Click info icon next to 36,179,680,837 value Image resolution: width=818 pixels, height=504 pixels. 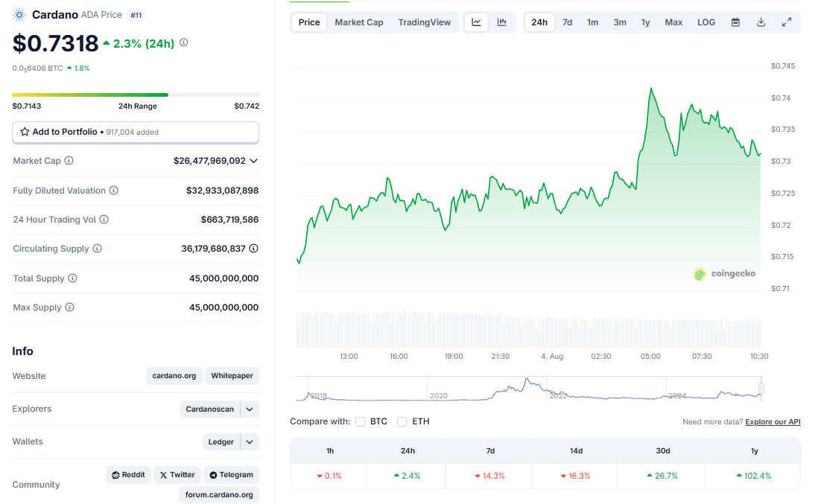pyautogui.click(x=253, y=249)
